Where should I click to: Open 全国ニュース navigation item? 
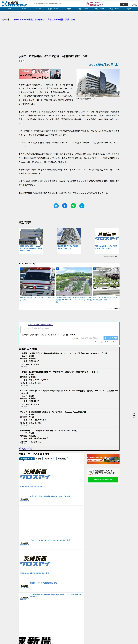coord(84,9)
